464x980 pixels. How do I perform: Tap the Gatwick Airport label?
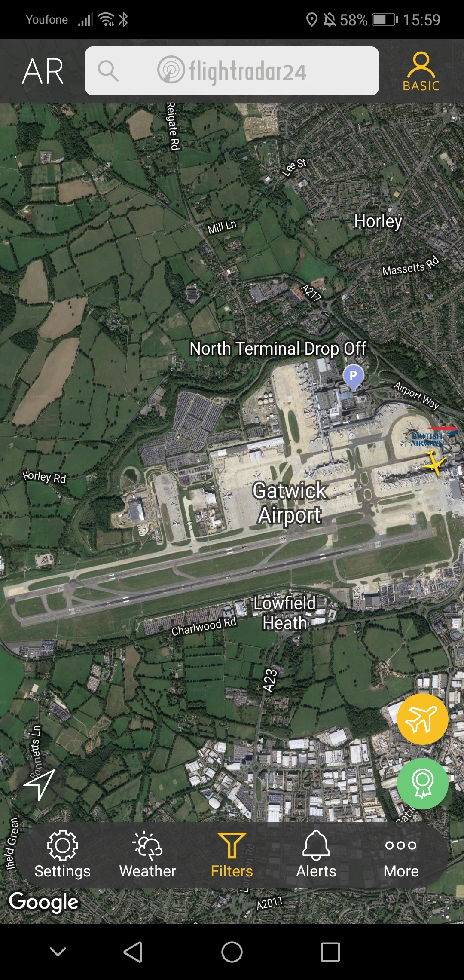[290, 503]
